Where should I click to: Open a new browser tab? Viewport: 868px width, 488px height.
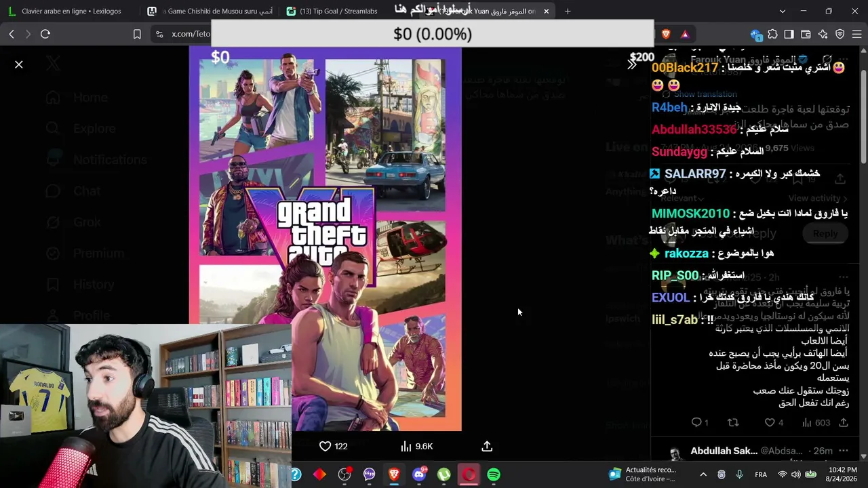[568, 11]
